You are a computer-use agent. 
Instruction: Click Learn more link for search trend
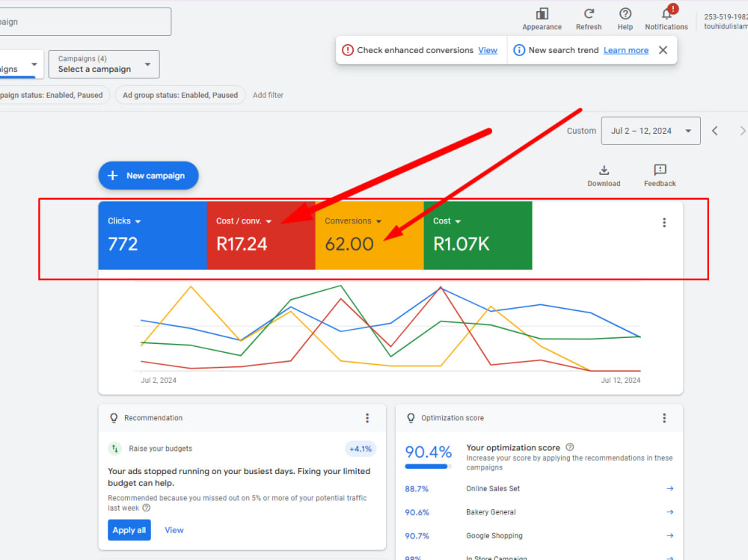(626, 50)
